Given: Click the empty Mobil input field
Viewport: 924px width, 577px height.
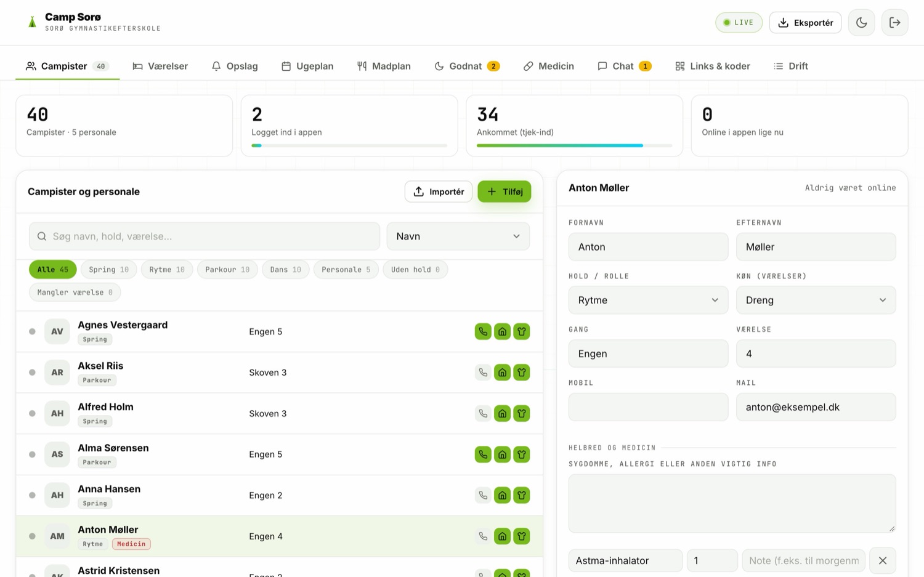Looking at the screenshot, I should click(648, 407).
